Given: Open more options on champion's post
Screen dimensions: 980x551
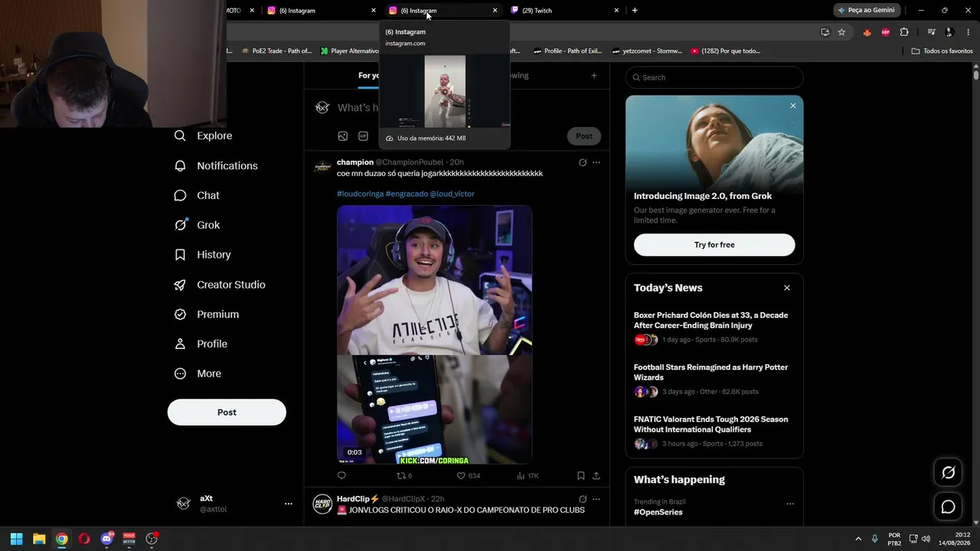Looking at the screenshot, I should point(596,162).
